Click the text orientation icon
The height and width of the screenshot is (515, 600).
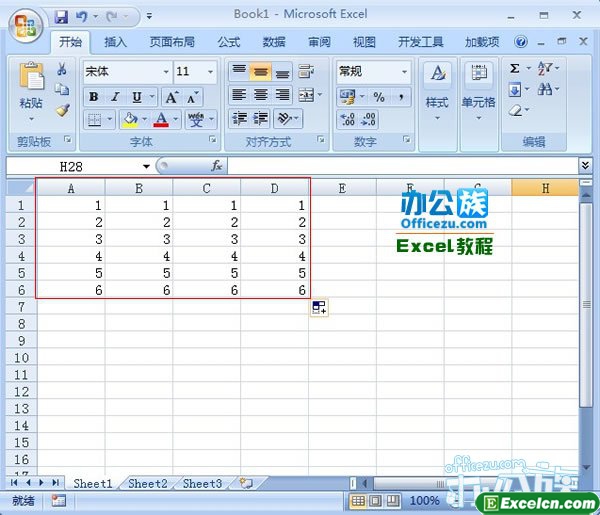coord(285,118)
